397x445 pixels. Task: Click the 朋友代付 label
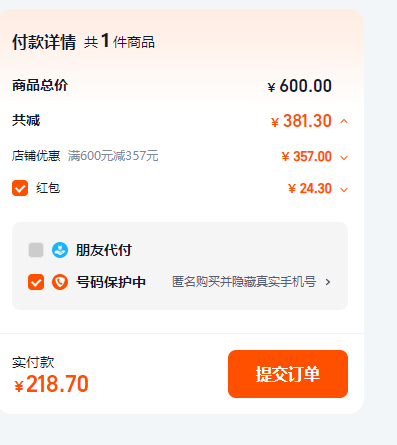104,250
